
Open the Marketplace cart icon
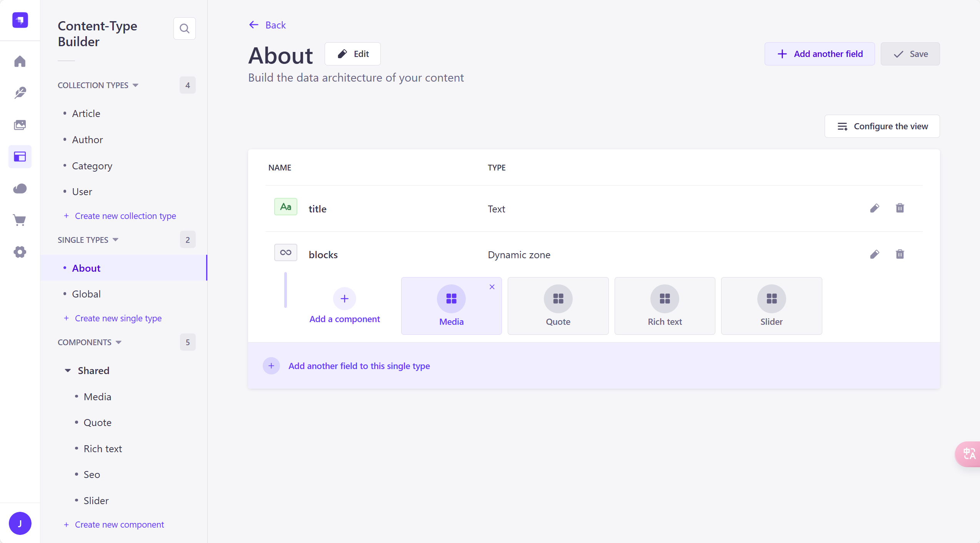point(20,220)
